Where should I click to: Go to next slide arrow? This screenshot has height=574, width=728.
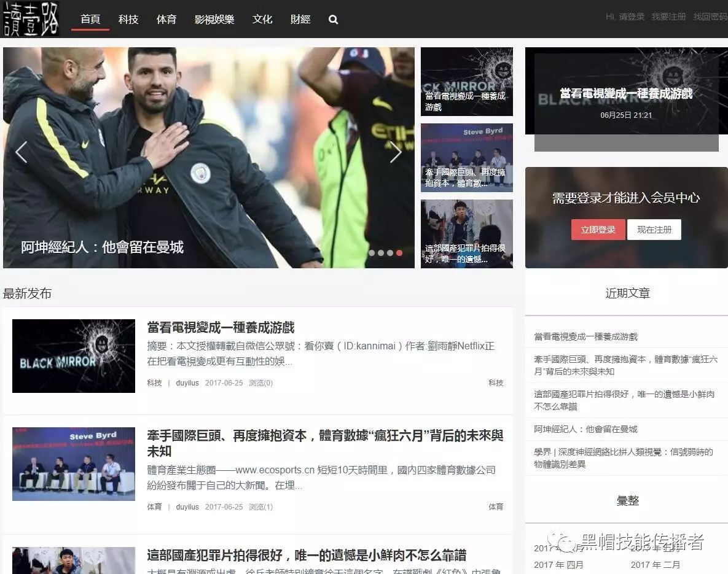click(x=396, y=152)
